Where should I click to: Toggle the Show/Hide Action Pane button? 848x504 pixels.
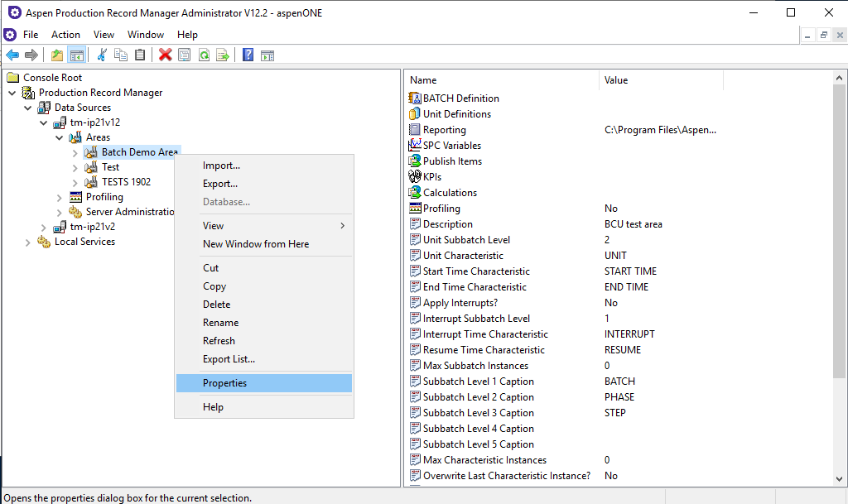pyautogui.click(x=267, y=55)
